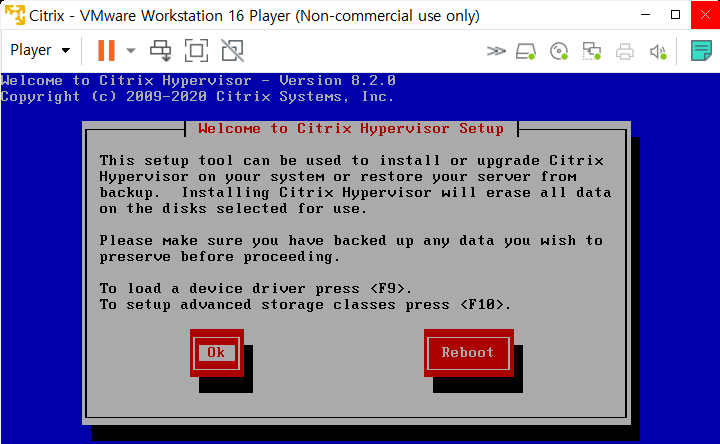Click the sound card device icon
Screen dimensions: 720x444
tap(658, 51)
